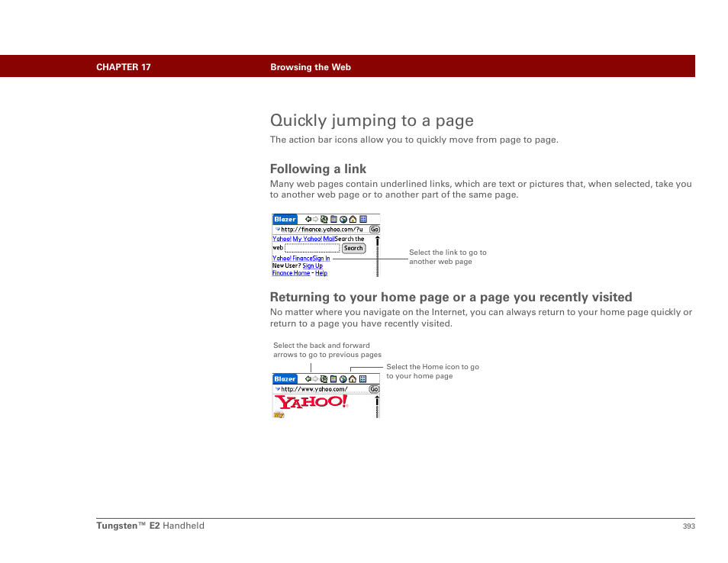728x563 pixels.
Task: Click 'CHAPTER 17' in the red header
Action: click(124, 67)
